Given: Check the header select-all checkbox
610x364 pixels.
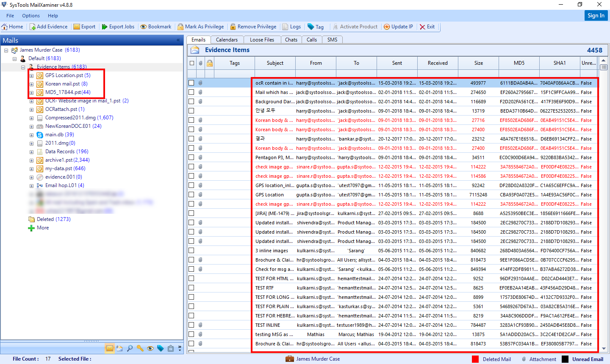Looking at the screenshot, I should pos(191,63).
